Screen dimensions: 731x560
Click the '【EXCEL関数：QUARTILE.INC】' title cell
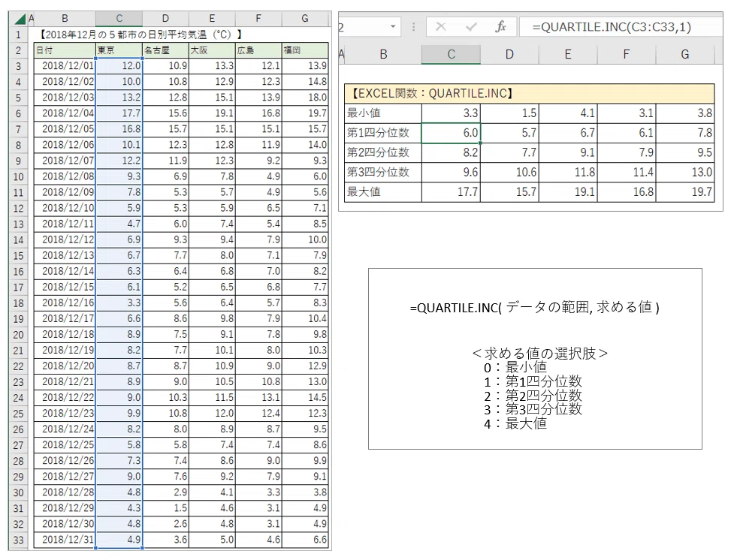tap(529, 94)
